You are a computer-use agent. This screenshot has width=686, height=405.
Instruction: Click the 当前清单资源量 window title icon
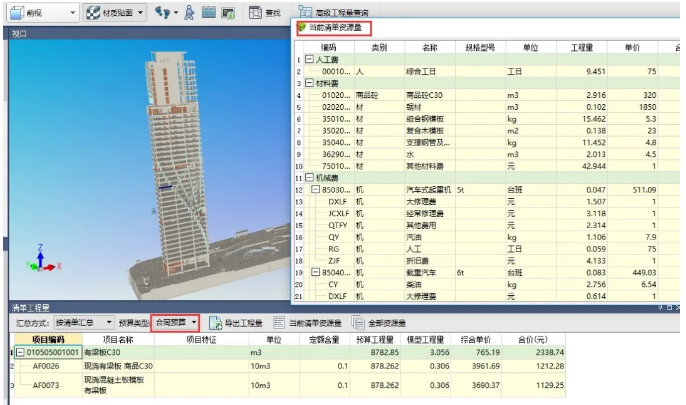(x=301, y=28)
